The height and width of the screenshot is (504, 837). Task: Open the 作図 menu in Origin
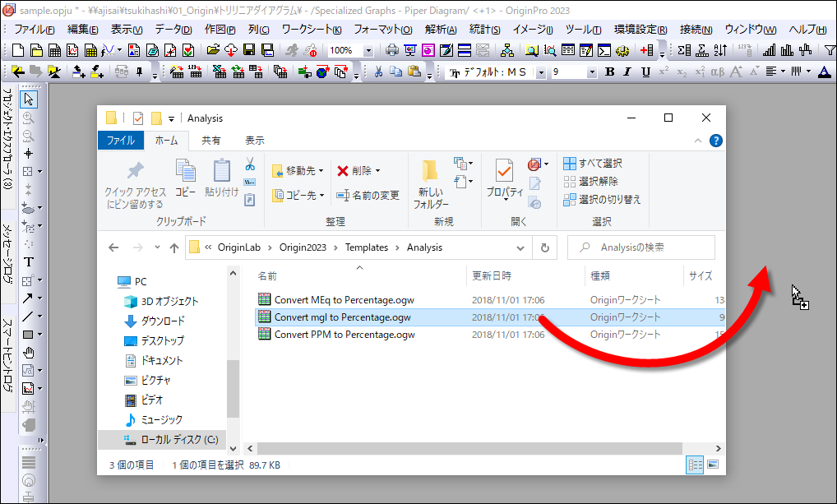(220, 30)
